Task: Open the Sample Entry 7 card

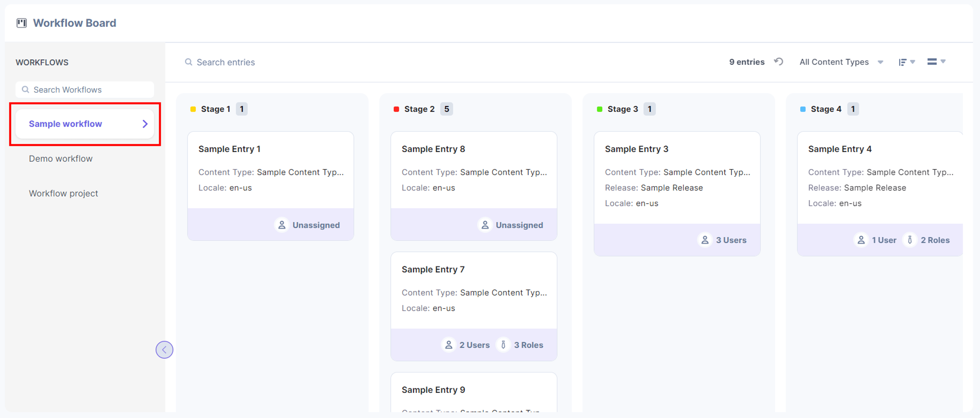Action: (x=474, y=306)
